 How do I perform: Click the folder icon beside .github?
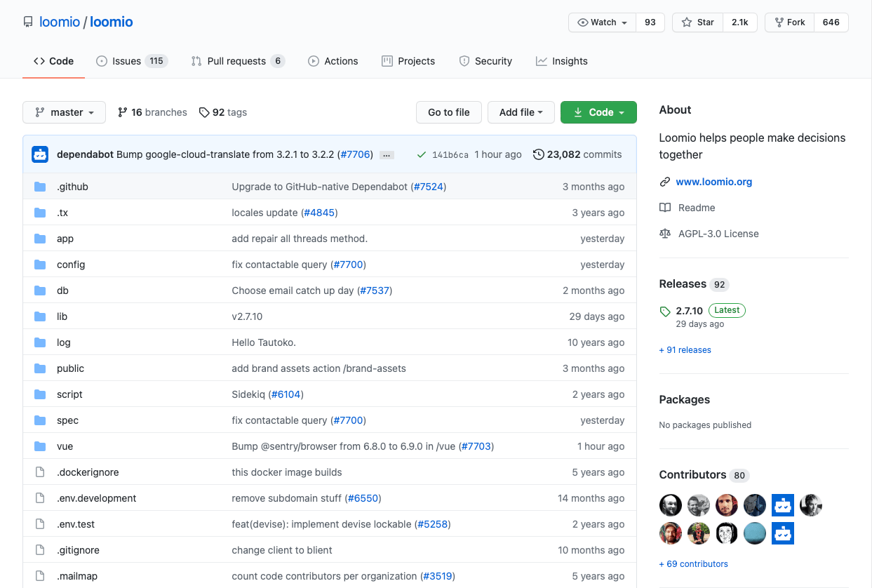[x=40, y=187]
